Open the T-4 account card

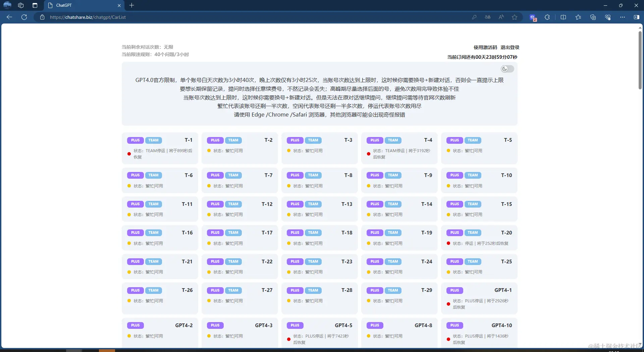click(x=399, y=148)
